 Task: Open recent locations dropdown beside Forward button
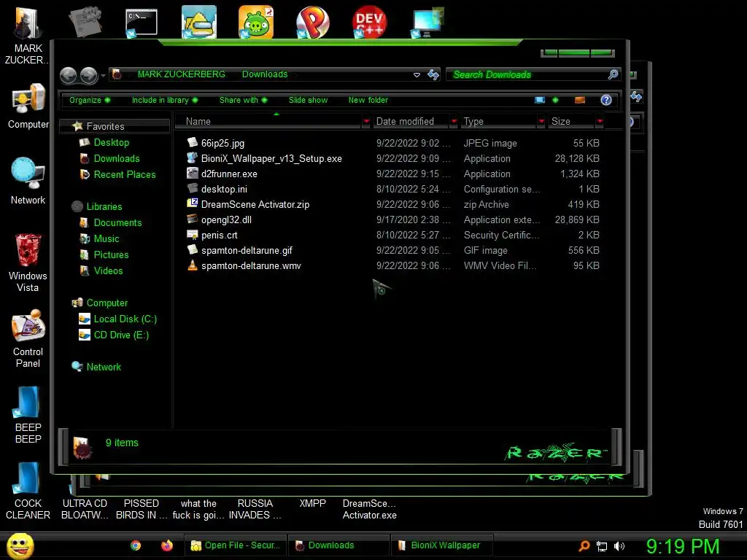point(103,76)
